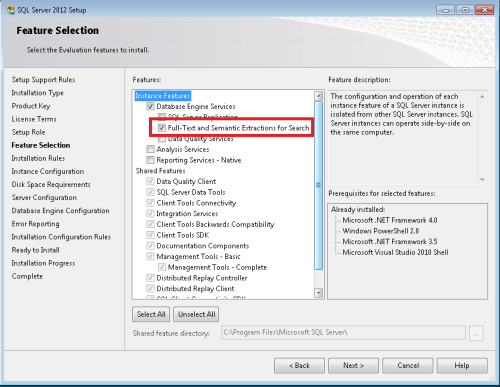Toggle Distributed Replay Controller checkbox

150,278
